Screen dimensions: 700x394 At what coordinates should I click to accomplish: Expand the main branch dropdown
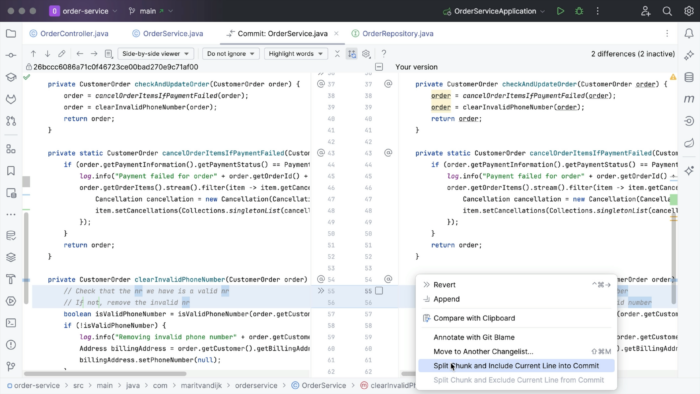point(150,11)
